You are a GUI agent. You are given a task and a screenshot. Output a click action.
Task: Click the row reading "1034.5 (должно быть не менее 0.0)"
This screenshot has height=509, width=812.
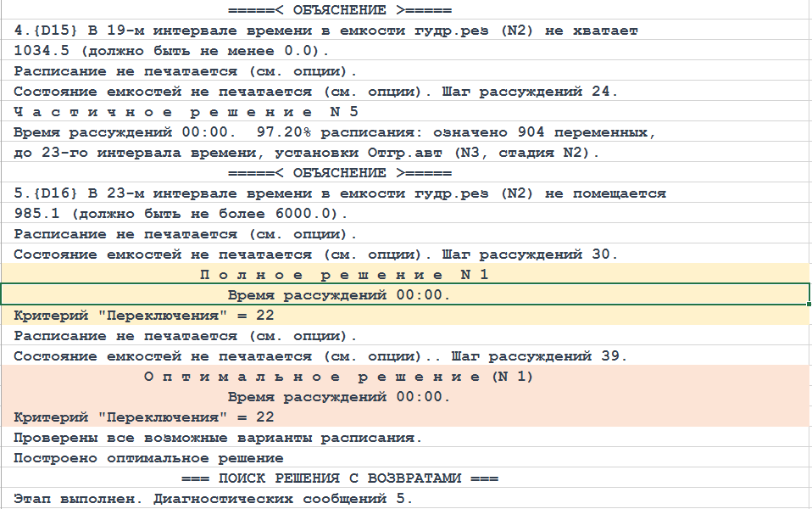coord(170,51)
